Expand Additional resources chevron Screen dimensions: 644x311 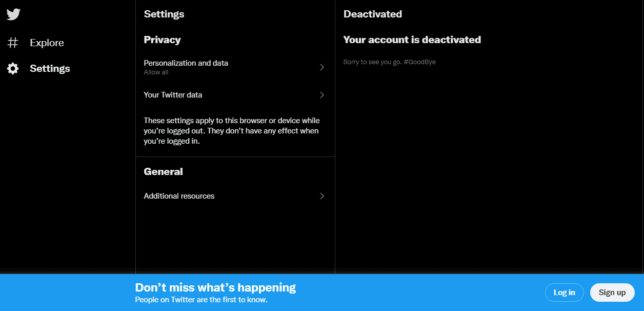point(322,196)
